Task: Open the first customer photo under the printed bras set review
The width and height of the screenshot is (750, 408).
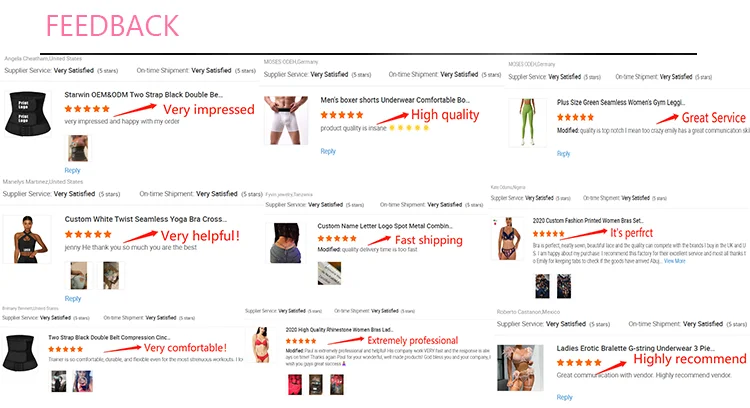Action: point(542,286)
